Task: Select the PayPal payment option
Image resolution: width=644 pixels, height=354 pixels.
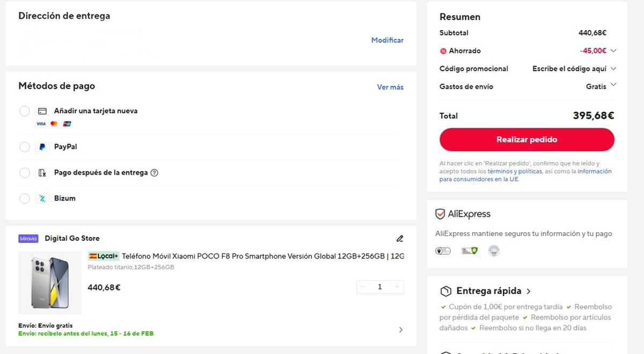Action: click(25, 147)
